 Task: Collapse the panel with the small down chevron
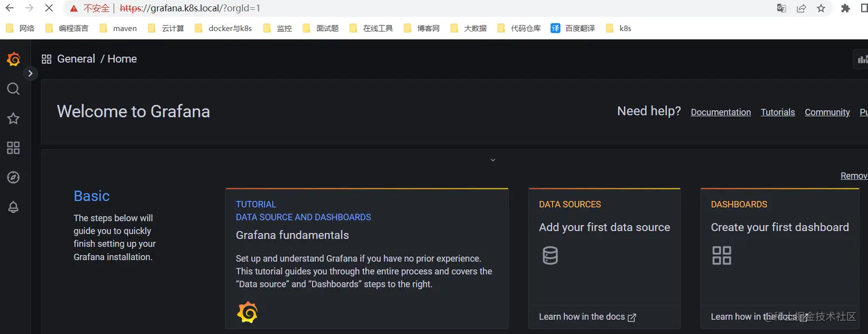pyautogui.click(x=493, y=160)
